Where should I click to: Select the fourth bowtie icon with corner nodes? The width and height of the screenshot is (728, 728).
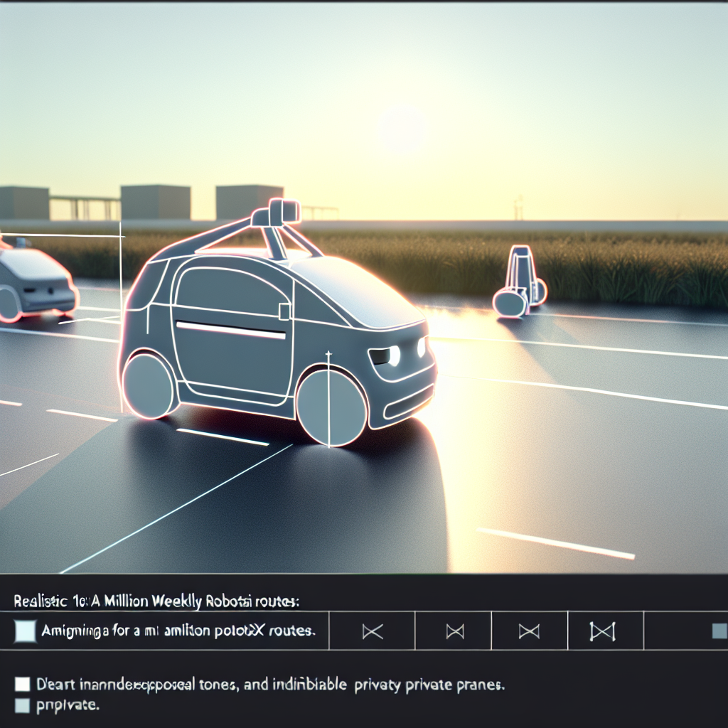click(601, 631)
